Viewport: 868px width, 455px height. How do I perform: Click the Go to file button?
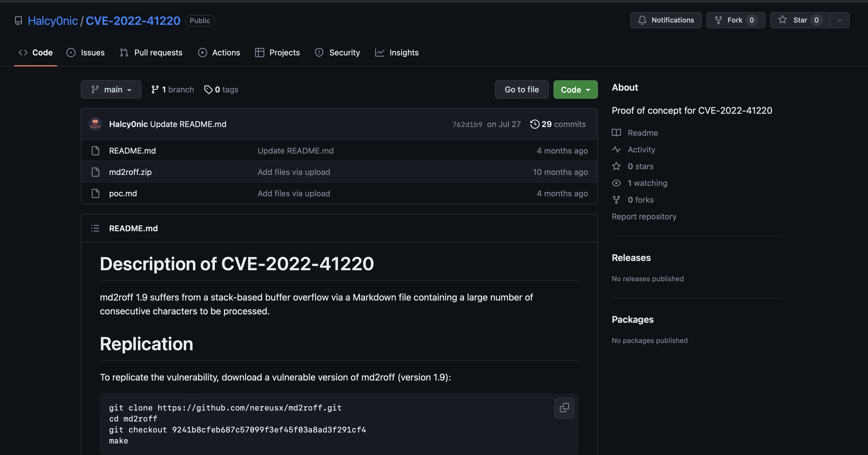[x=522, y=90]
